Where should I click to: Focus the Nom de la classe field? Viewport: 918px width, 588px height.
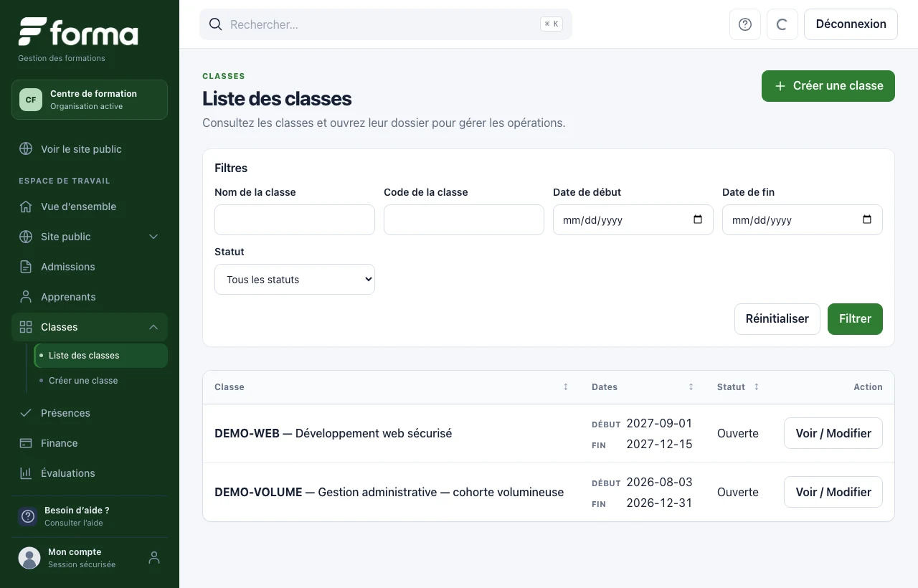pyautogui.click(x=295, y=219)
